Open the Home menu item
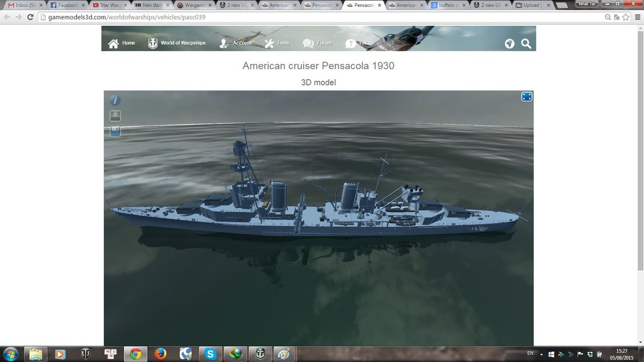This screenshot has width=644, height=362. point(122,43)
